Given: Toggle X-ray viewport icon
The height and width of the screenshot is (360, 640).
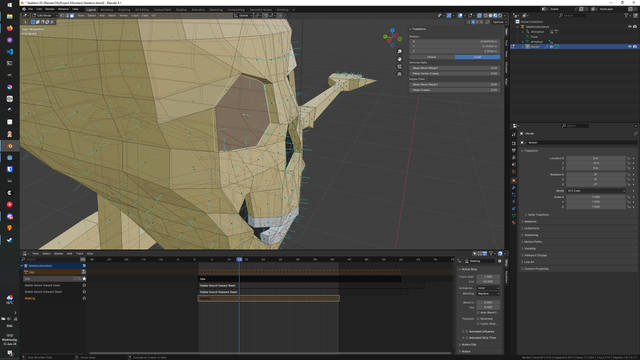Looking at the screenshot, I should (480, 16).
